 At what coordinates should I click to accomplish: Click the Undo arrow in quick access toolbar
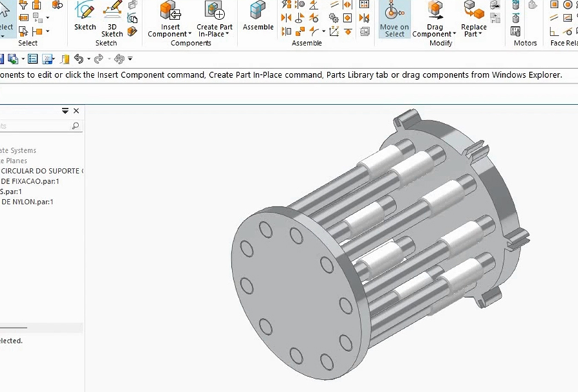(x=79, y=59)
